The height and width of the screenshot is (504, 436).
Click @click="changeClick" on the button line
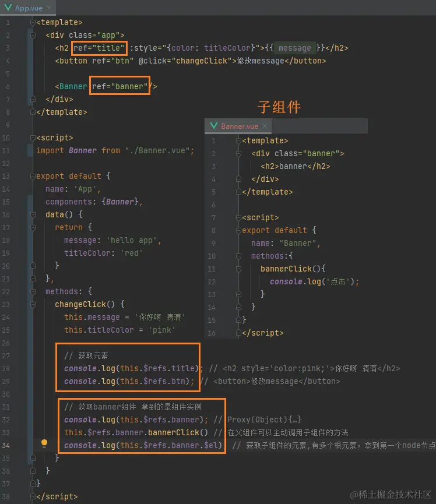[x=185, y=61]
